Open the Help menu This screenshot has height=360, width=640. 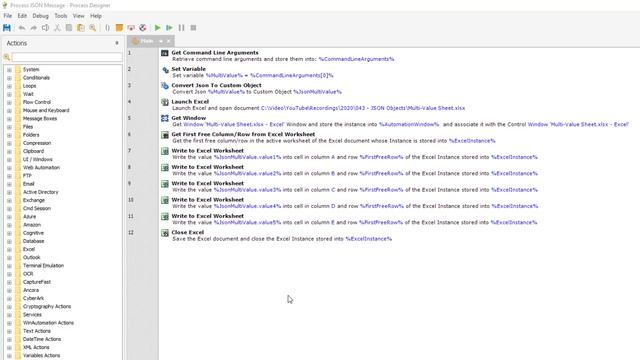click(96, 16)
